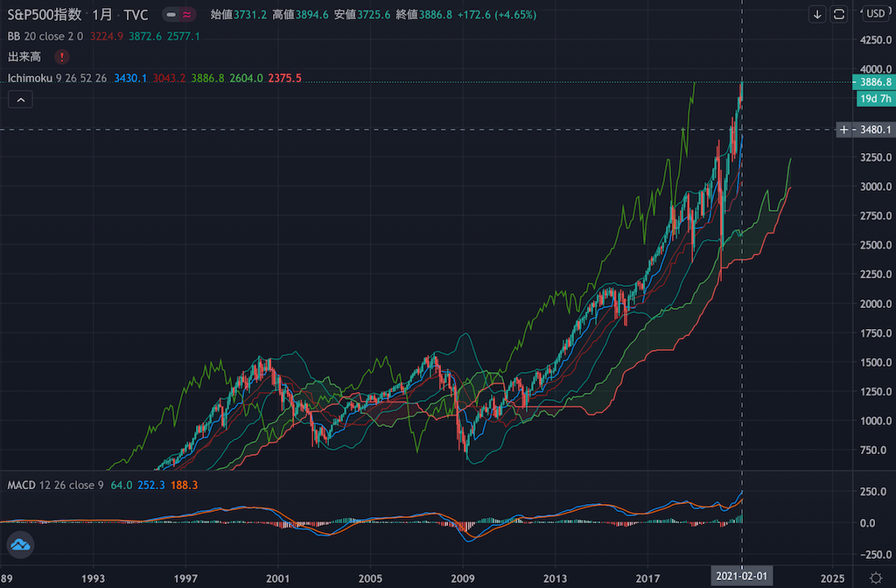Click the Ichimoku value 3043.2
The image size is (896, 588).
(169, 78)
